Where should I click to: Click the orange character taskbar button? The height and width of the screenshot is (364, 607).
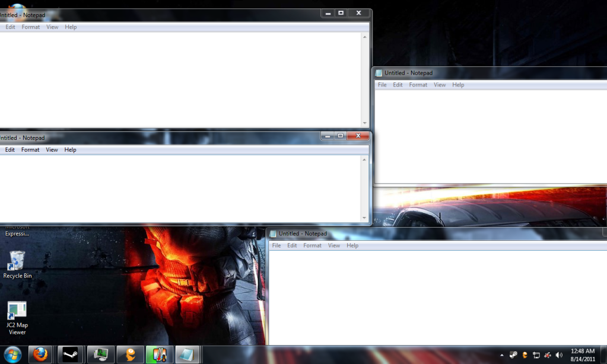coord(131,355)
